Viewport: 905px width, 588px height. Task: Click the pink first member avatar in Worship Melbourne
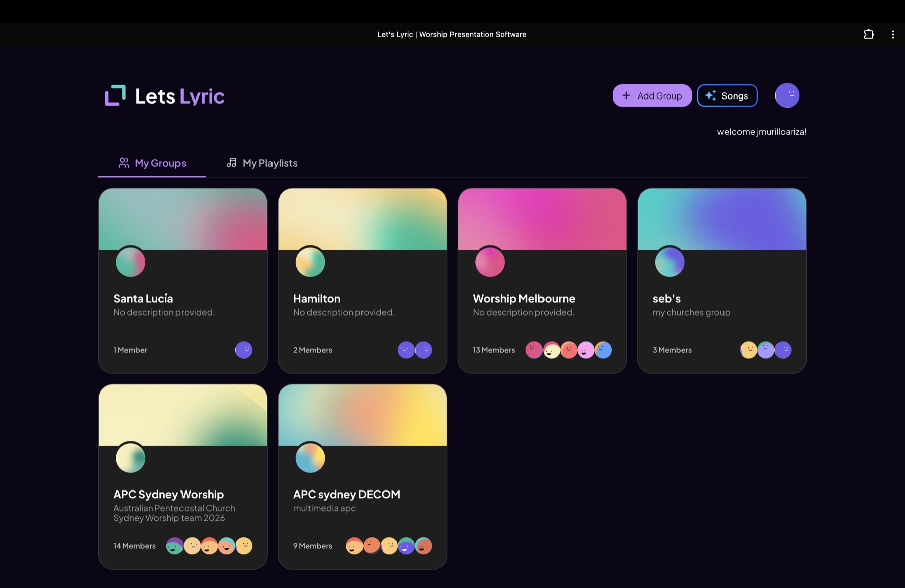[x=534, y=350]
